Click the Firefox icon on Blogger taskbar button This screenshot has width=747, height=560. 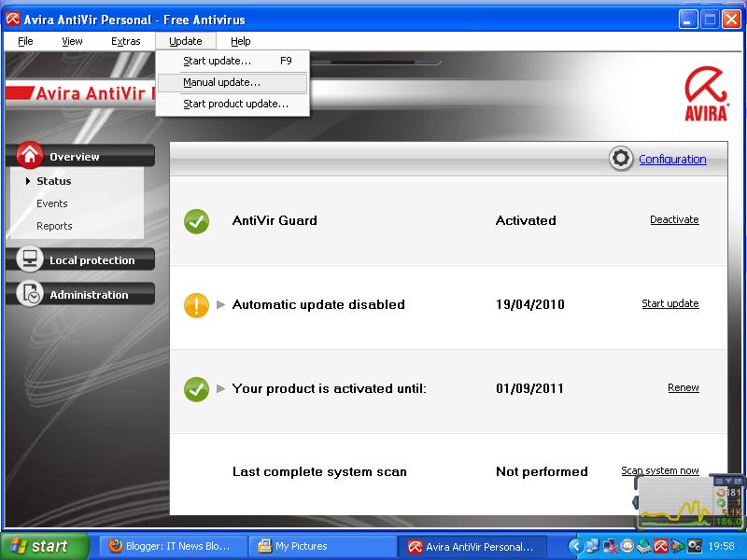pos(115,546)
